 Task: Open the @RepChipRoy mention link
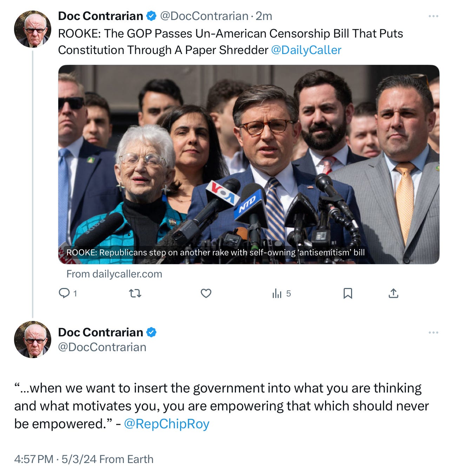coord(167,424)
